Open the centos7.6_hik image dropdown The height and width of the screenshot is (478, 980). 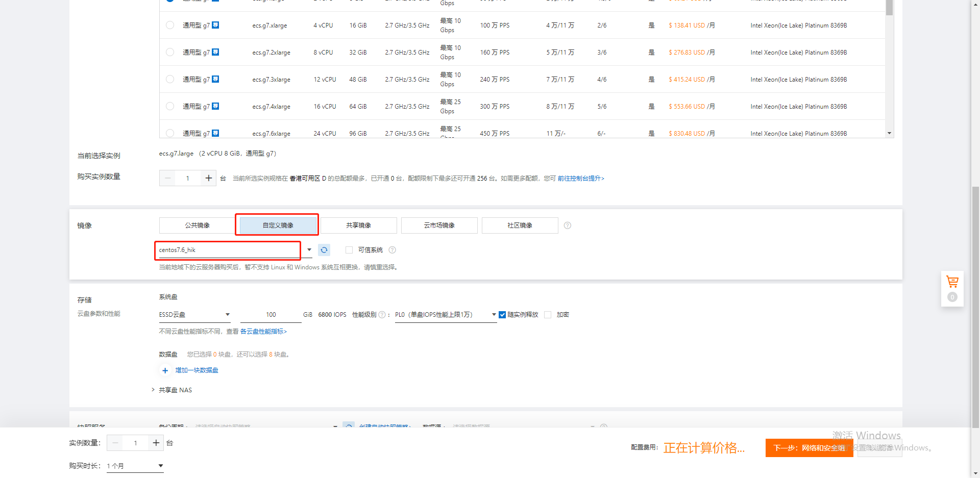(309, 250)
